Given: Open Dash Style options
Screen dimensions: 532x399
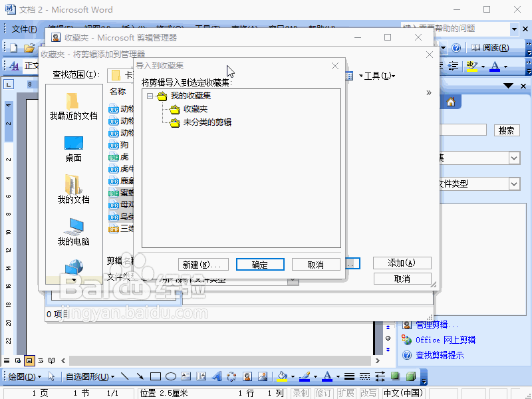Looking at the screenshot, I should (364, 376).
